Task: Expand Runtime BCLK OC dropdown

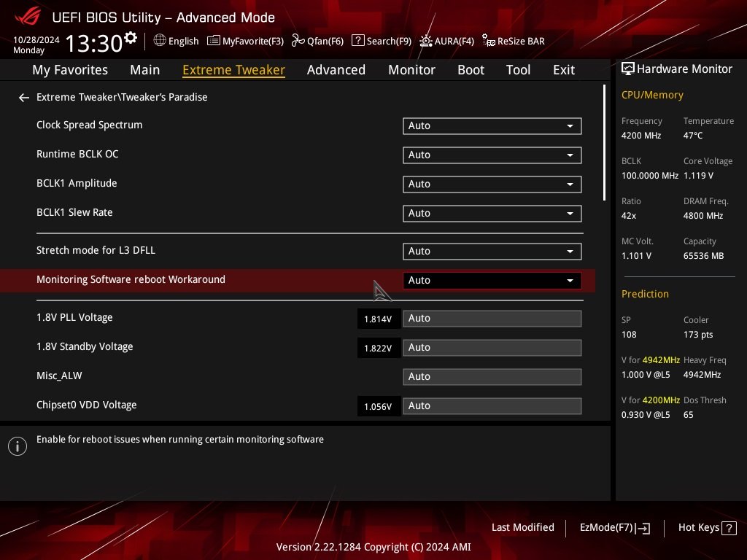Action: 492,155
